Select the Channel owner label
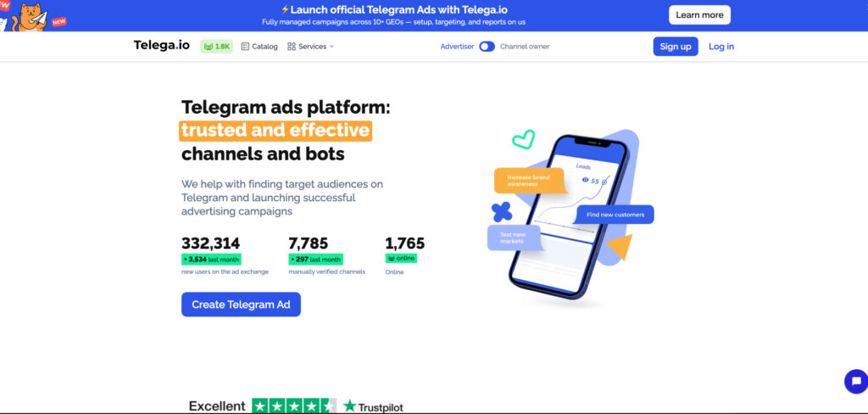This screenshot has width=868, height=414. 525,47
